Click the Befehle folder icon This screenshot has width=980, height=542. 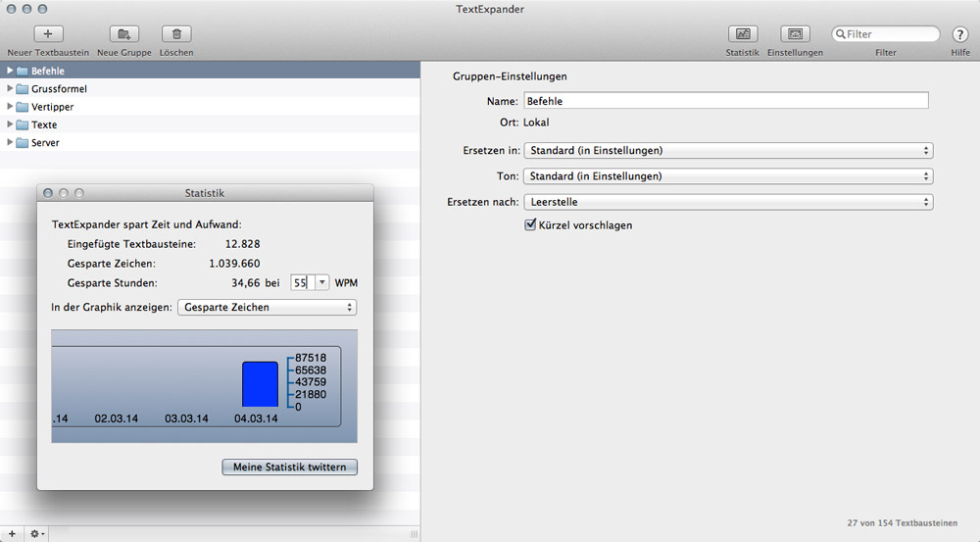(22, 71)
